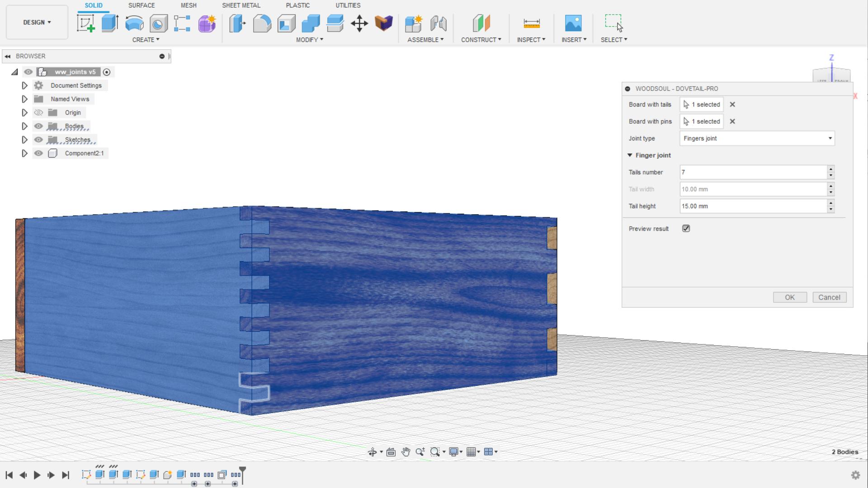The height and width of the screenshot is (488, 868).
Task: Toggle the Preview result checkbox
Action: pyautogui.click(x=686, y=229)
